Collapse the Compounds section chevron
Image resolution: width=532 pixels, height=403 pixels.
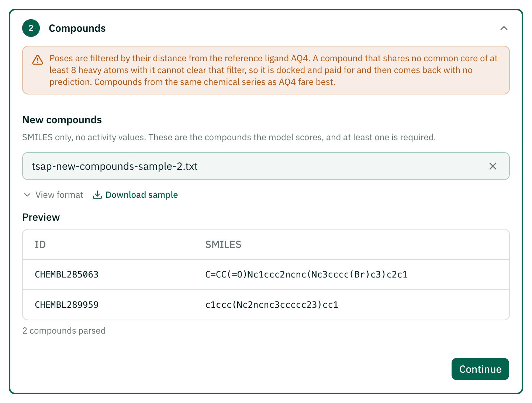click(504, 28)
